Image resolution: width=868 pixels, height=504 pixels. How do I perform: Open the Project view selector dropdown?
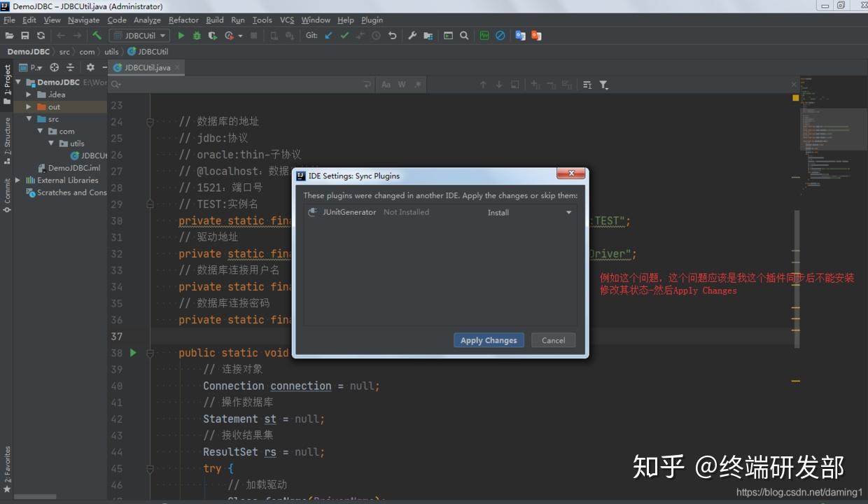tap(31, 68)
